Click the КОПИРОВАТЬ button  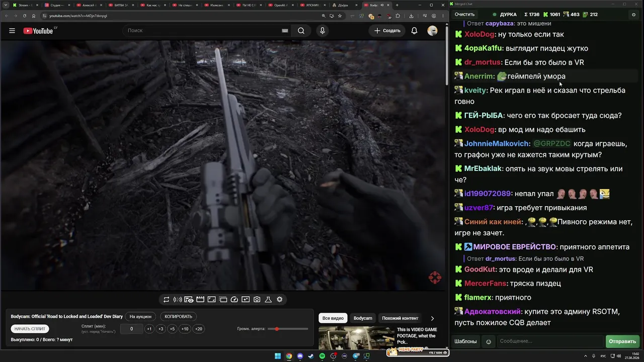tap(178, 317)
